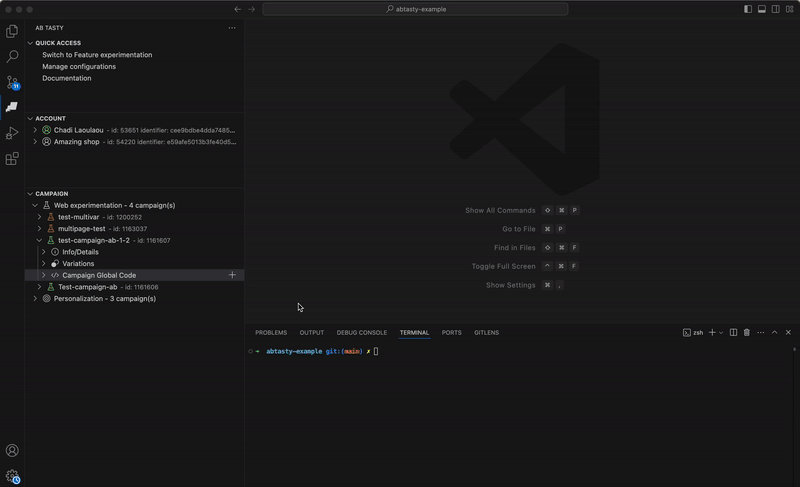Go forward with the right arrow

[x=252, y=9]
